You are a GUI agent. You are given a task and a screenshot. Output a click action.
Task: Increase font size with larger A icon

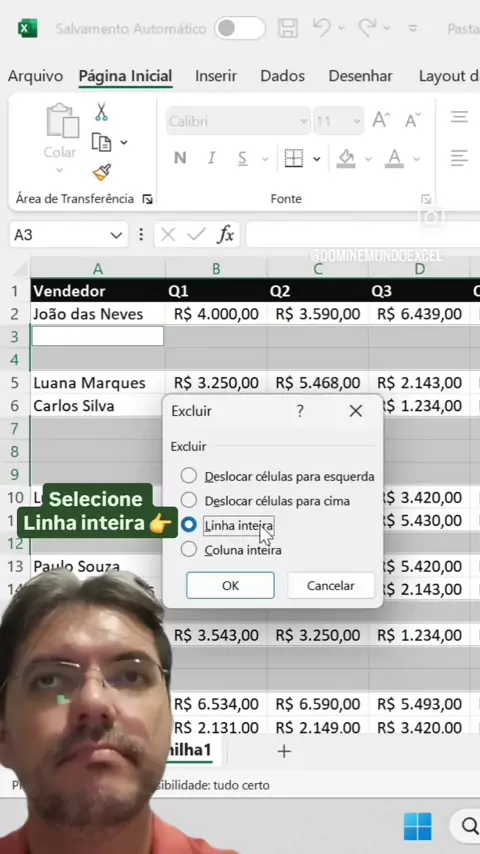[381, 120]
